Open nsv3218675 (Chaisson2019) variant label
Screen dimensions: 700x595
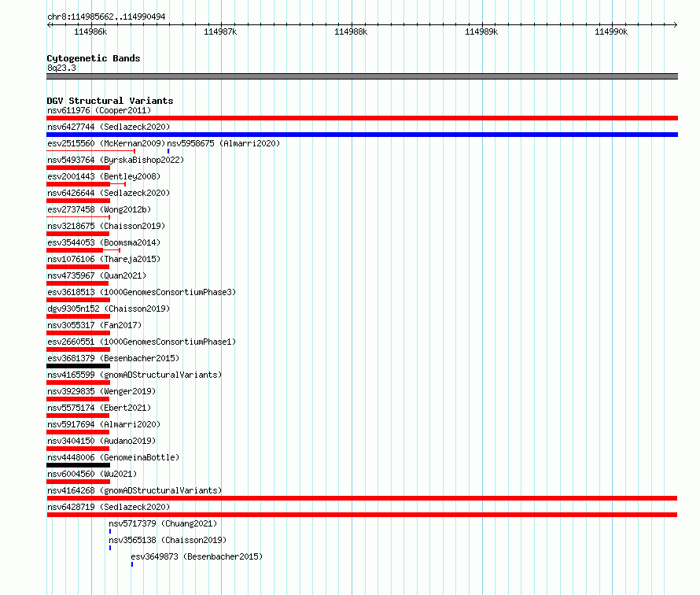[106, 226]
